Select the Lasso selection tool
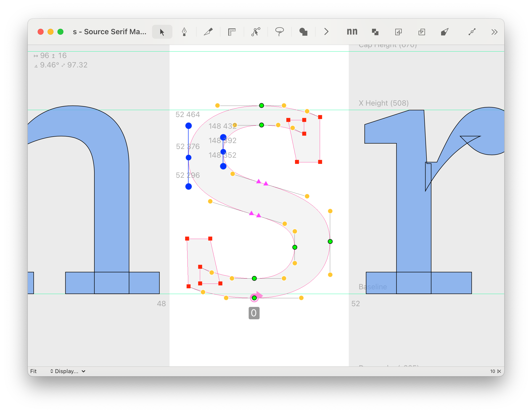The height and width of the screenshot is (413, 532). [279, 32]
